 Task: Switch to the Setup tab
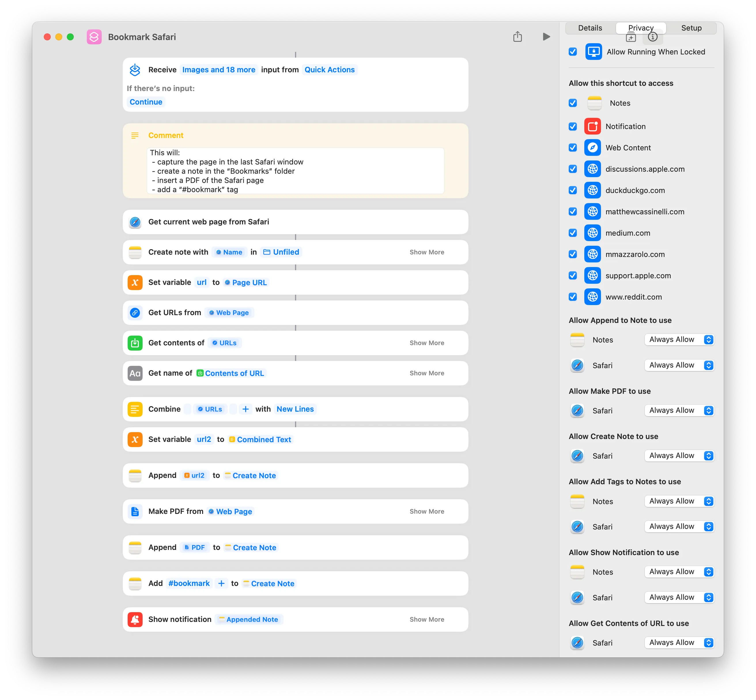click(691, 28)
